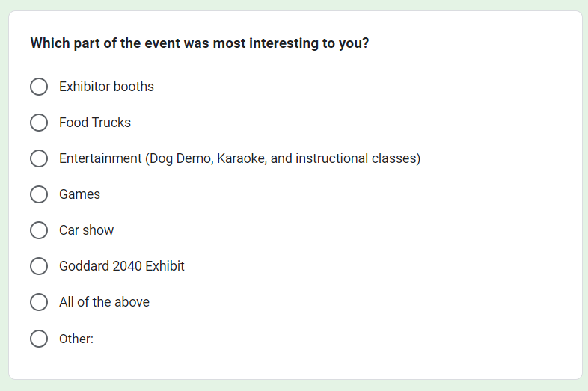Type-focus the Other answer text field
This screenshot has height=391, width=588.
pos(331,339)
